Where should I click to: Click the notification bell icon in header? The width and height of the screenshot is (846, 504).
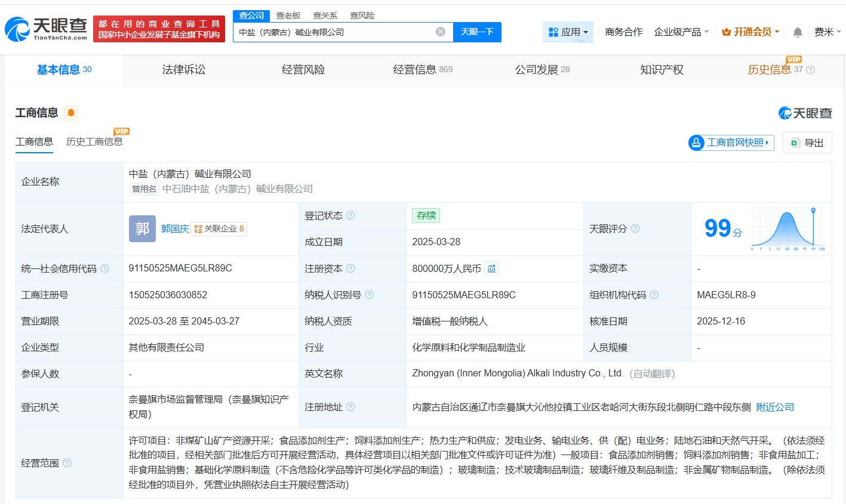point(797,32)
